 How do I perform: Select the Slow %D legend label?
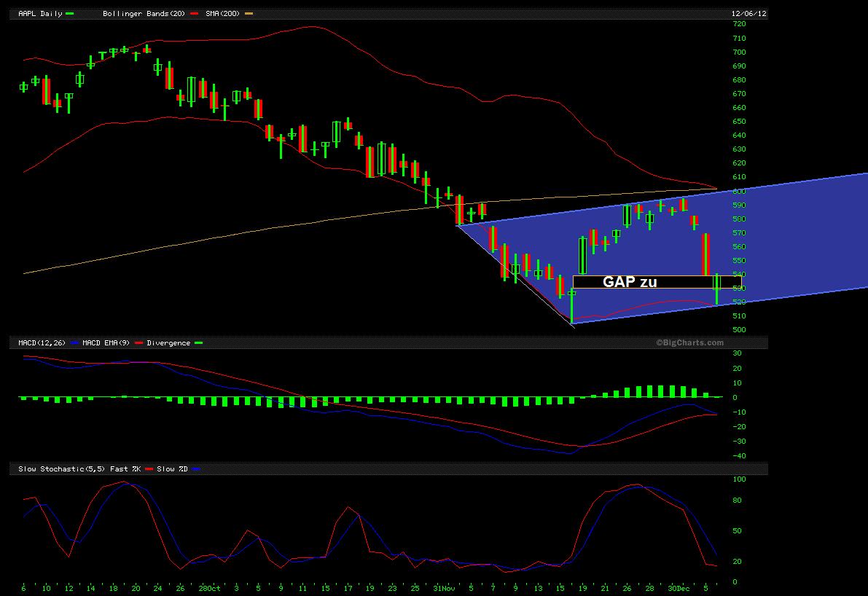click(x=172, y=468)
